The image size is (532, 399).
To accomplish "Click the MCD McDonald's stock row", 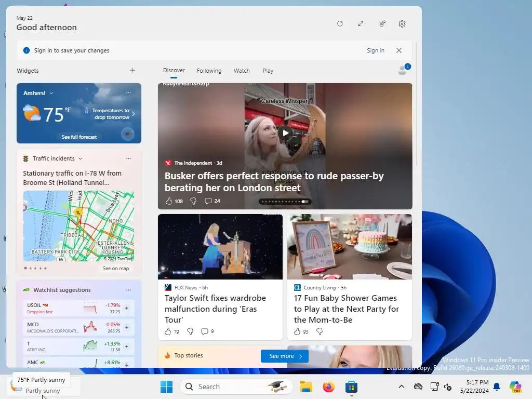I will 79,327.
